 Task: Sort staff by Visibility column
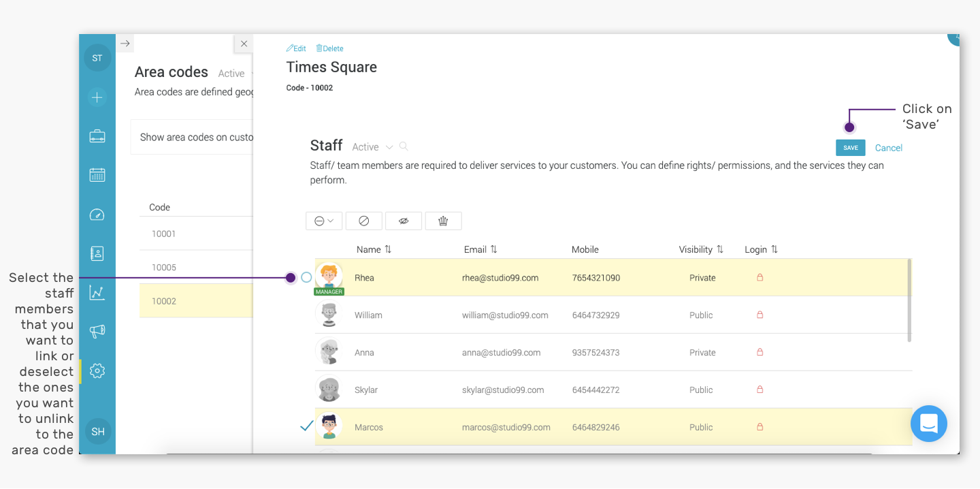[701, 250]
